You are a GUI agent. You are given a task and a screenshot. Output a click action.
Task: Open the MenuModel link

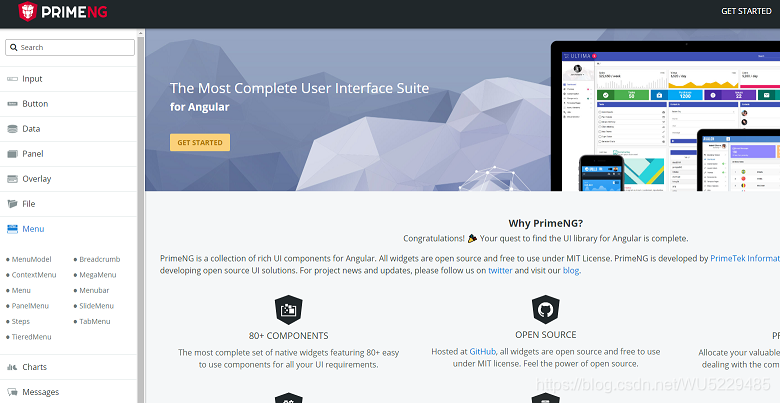coord(31,259)
